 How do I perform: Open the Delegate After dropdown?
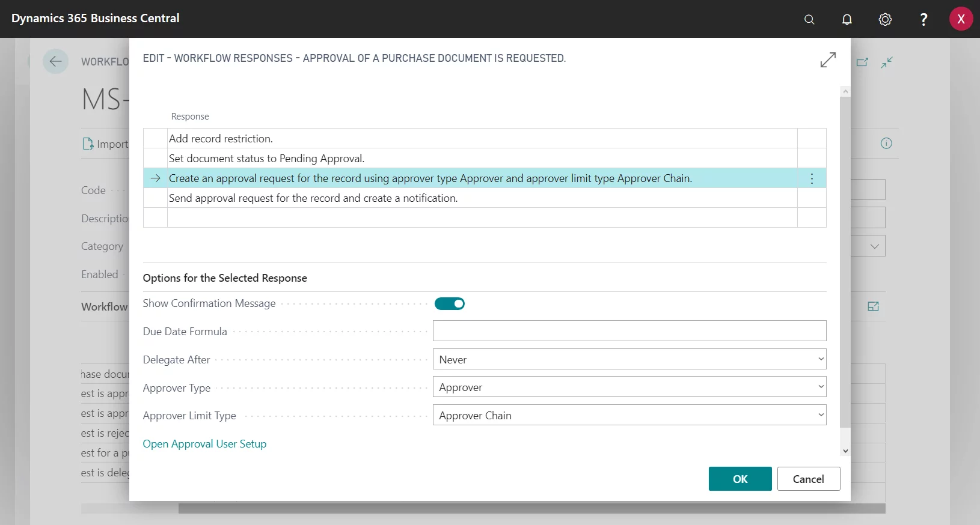pos(629,359)
